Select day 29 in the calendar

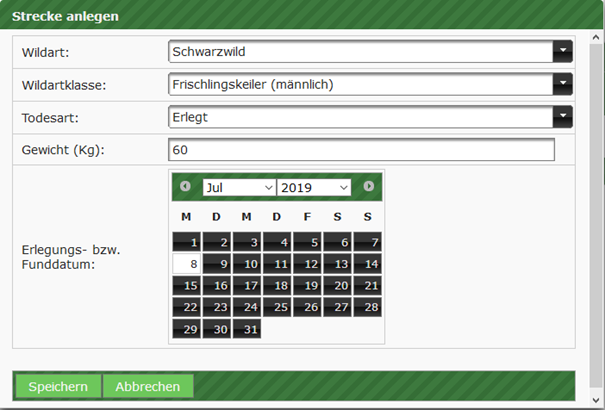coord(187,329)
